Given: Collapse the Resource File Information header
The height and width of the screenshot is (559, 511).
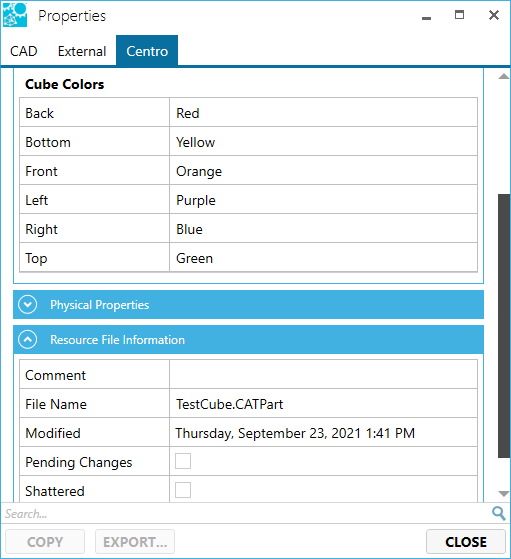Looking at the screenshot, I should (248, 339).
